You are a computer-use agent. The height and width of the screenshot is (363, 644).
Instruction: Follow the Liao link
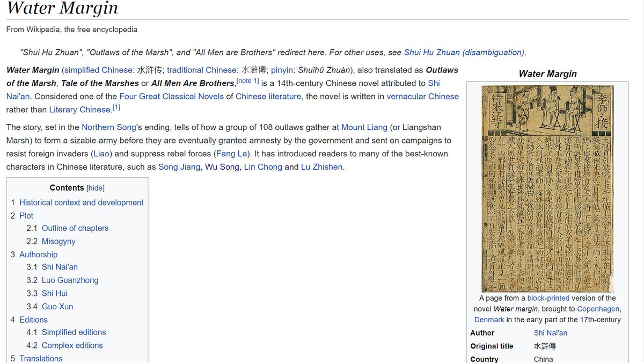pyautogui.click(x=101, y=154)
